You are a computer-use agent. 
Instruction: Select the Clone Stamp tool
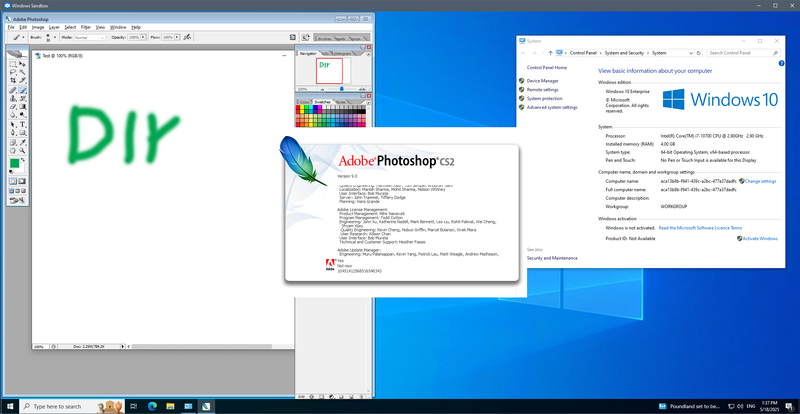pos(13,99)
